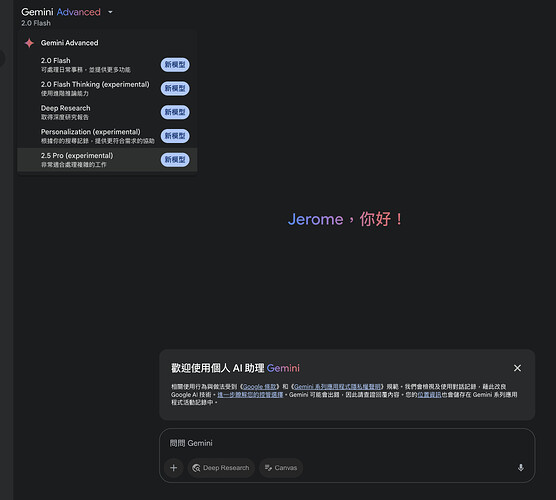Select 2.0 Flash Thinking (experimental) model

(x=107, y=89)
